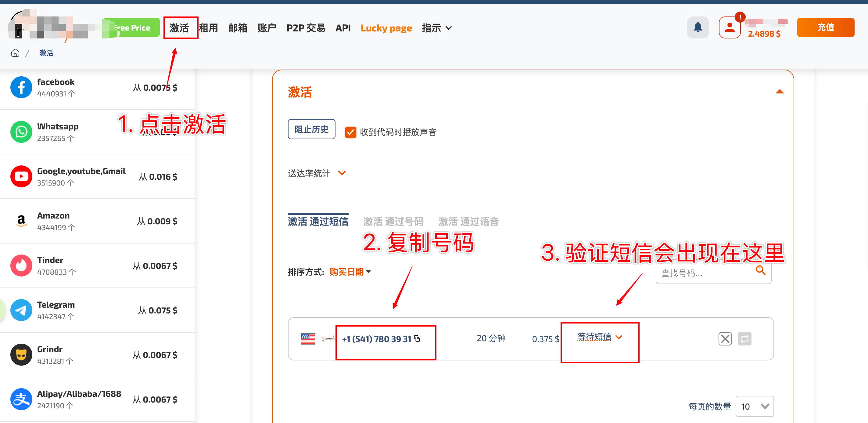This screenshot has width=868, height=423.
Task: Open the user profile icon
Action: coord(730,27)
